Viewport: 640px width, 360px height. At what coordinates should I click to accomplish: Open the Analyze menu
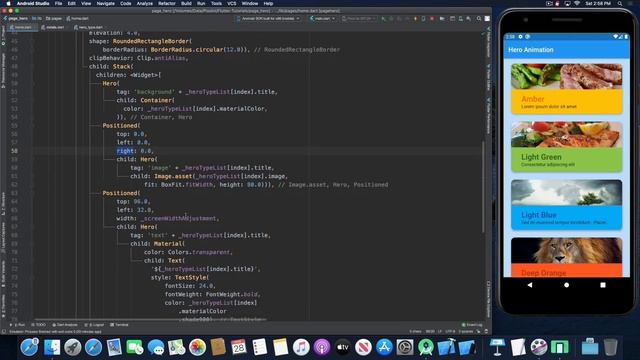144,3
